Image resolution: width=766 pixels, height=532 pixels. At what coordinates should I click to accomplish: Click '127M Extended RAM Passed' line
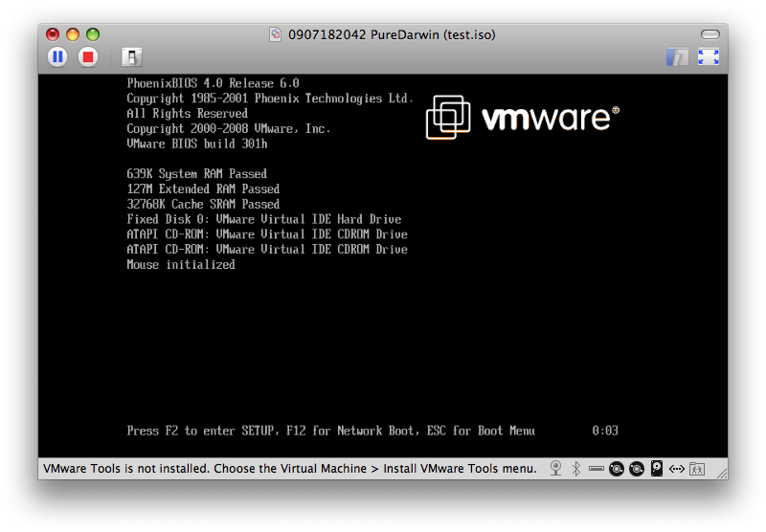pos(203,188)
